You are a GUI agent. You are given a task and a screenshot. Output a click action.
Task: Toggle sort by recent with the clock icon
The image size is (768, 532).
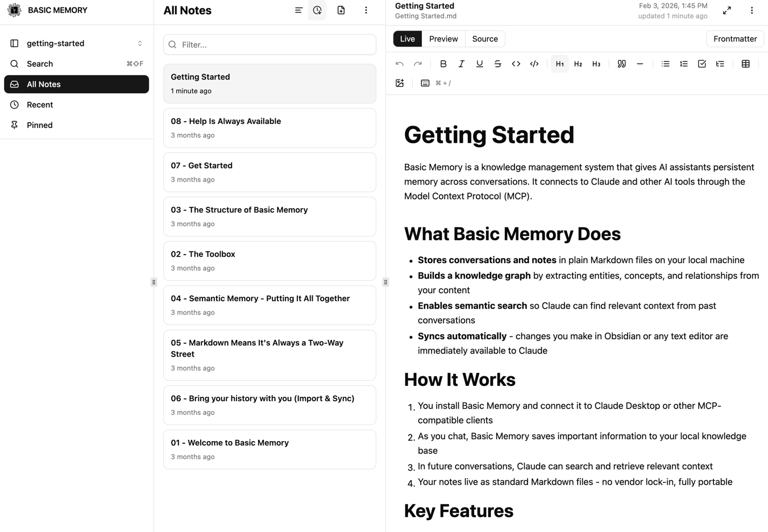click(x=317, y=10)
